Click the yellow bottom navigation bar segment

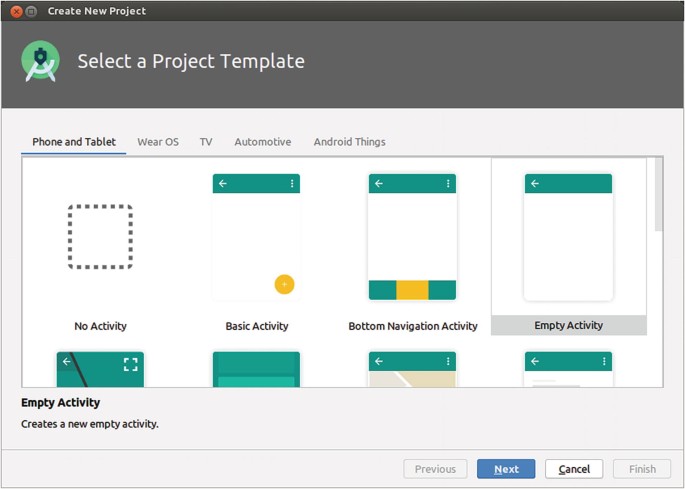(x=412, y=290)
